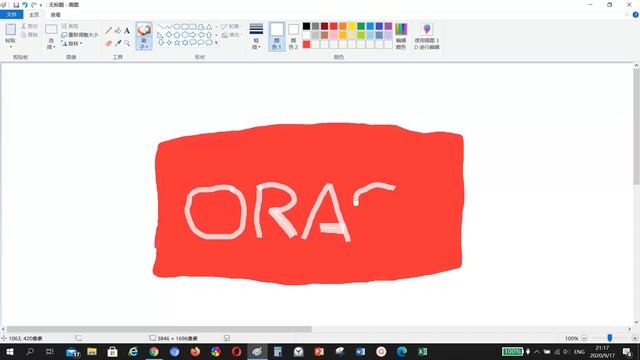Click the Edit with Paint 3D button
The height and width of the screenshot is (360, 640).
pos(427,36)
